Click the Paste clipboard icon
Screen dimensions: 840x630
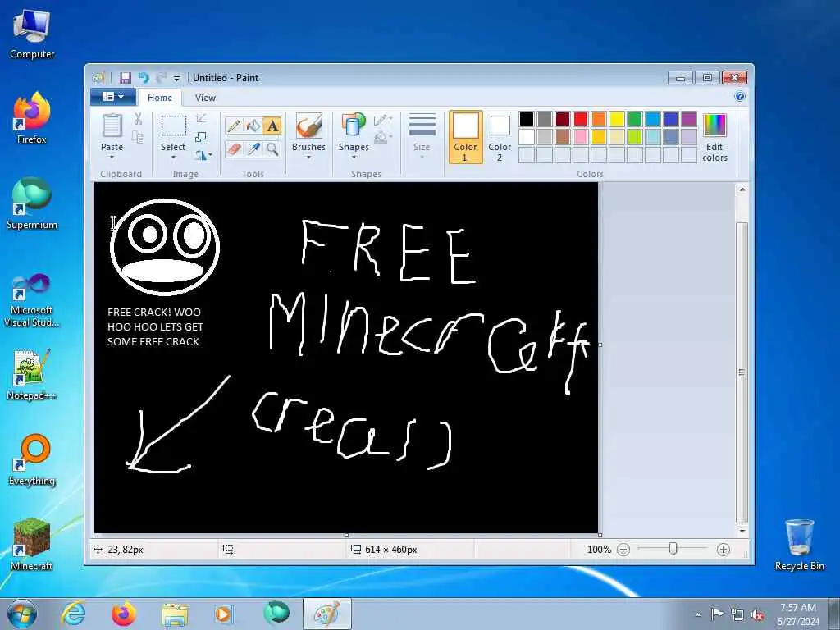112,126
